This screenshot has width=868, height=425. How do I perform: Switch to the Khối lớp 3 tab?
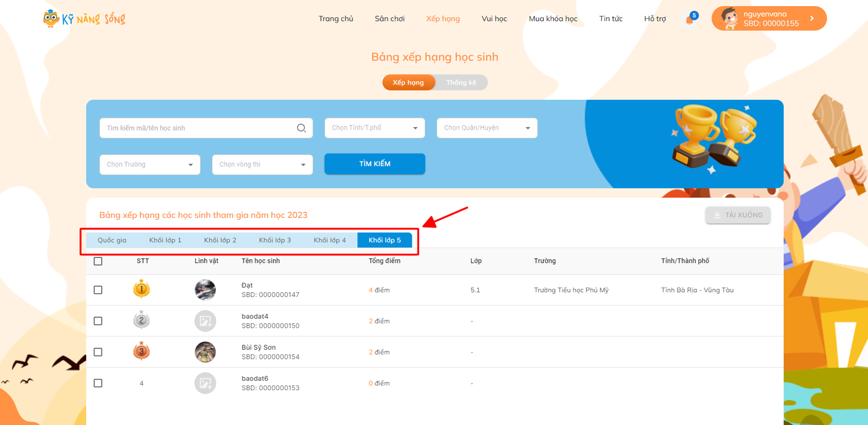[x=275, y=240]
